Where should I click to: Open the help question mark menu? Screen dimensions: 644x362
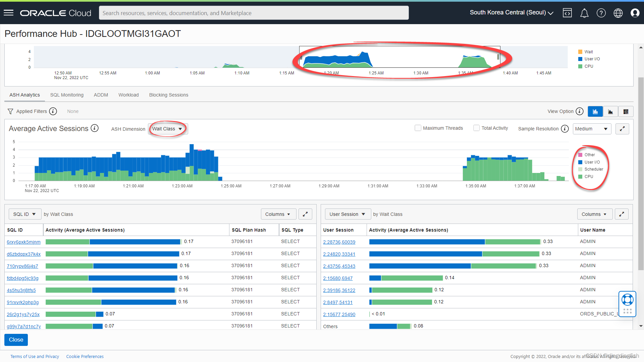tap(601, 13)
